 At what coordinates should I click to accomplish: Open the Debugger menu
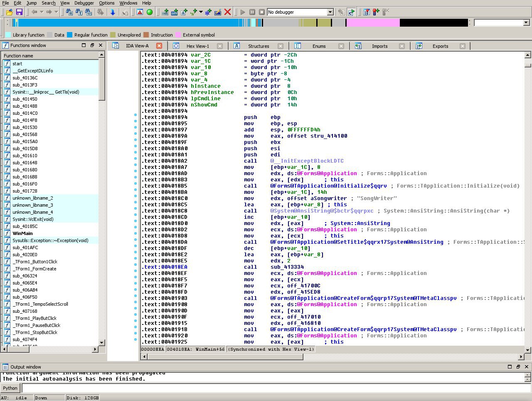tap(84, 3)
